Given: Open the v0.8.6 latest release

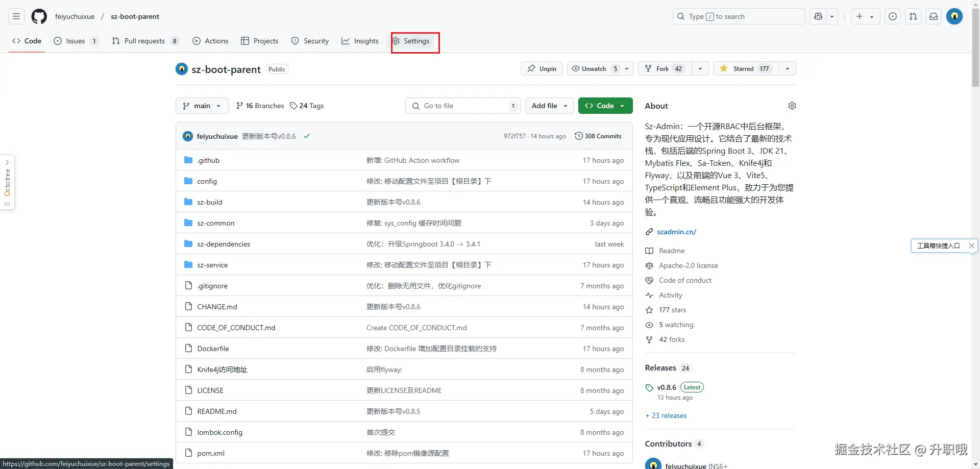Looking at the screenshot, I should (x=667, y=387).
